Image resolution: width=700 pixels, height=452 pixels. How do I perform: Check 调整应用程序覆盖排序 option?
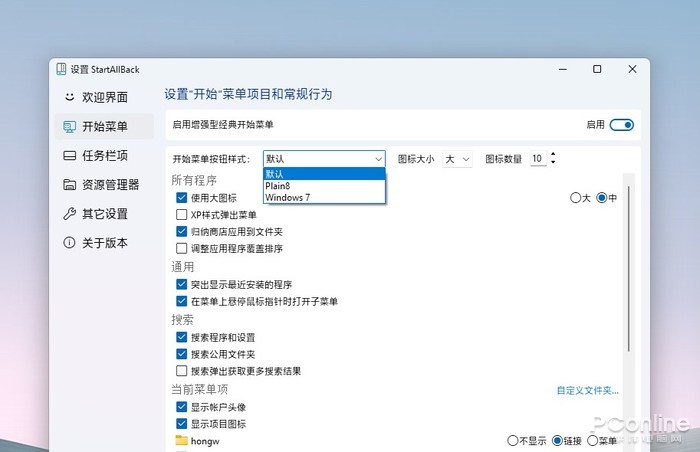(181, 248)
